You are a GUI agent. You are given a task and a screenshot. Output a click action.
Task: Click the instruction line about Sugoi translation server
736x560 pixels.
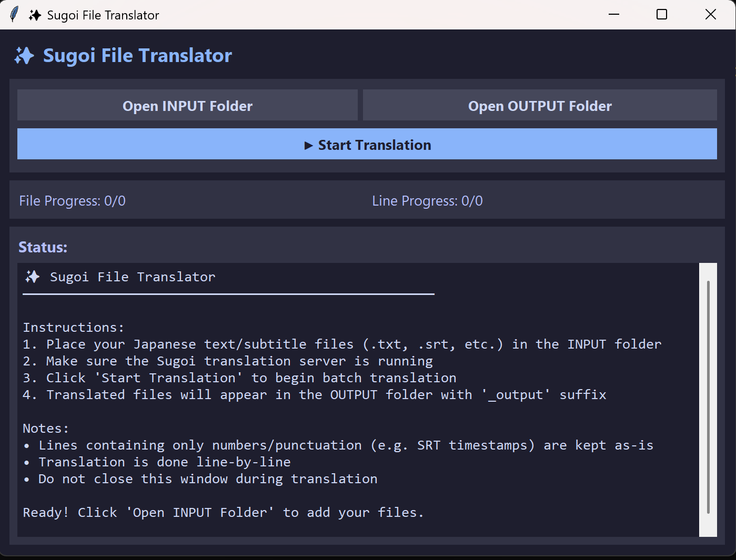(x=228, y=361)
